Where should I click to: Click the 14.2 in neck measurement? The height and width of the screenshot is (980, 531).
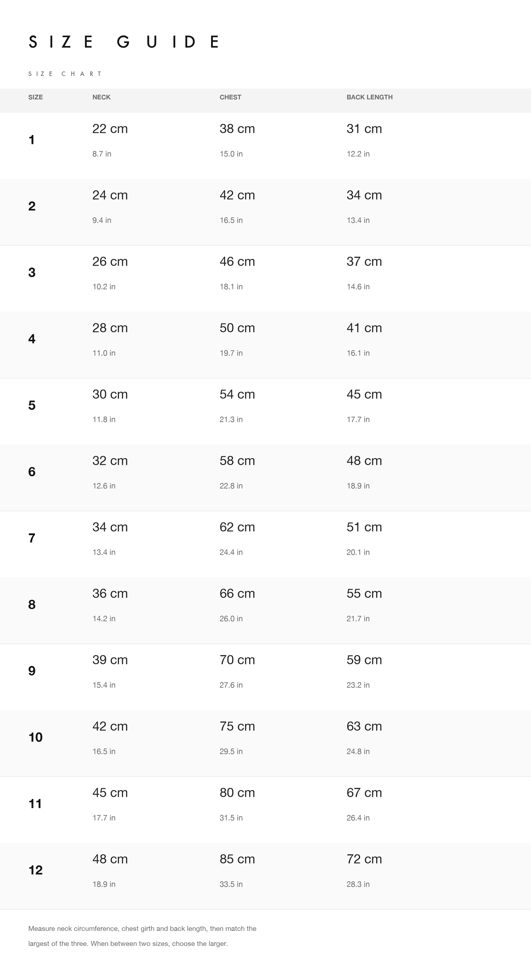tap(104, 618)
